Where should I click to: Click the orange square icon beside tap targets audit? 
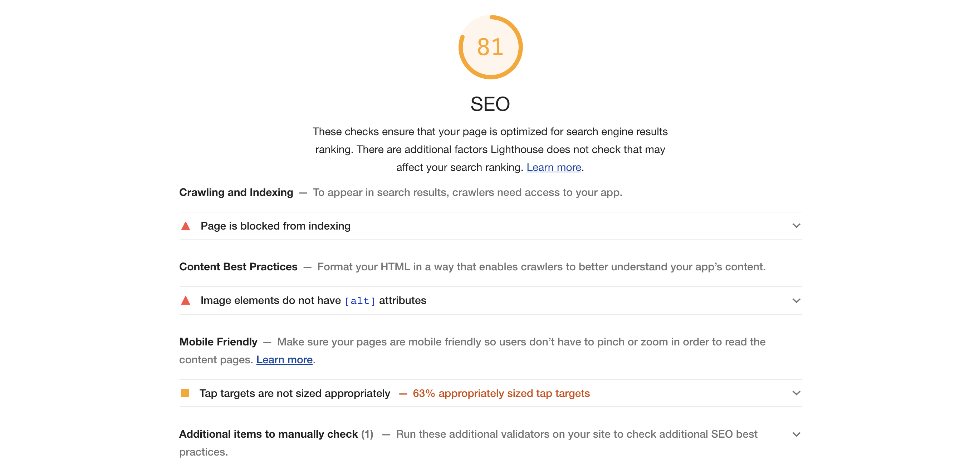[x=185, y=393]
